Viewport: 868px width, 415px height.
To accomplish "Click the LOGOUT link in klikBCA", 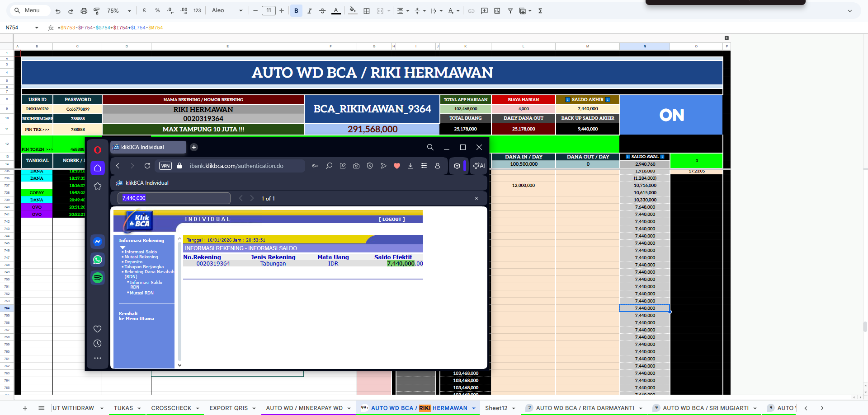I will coord(392,219).
